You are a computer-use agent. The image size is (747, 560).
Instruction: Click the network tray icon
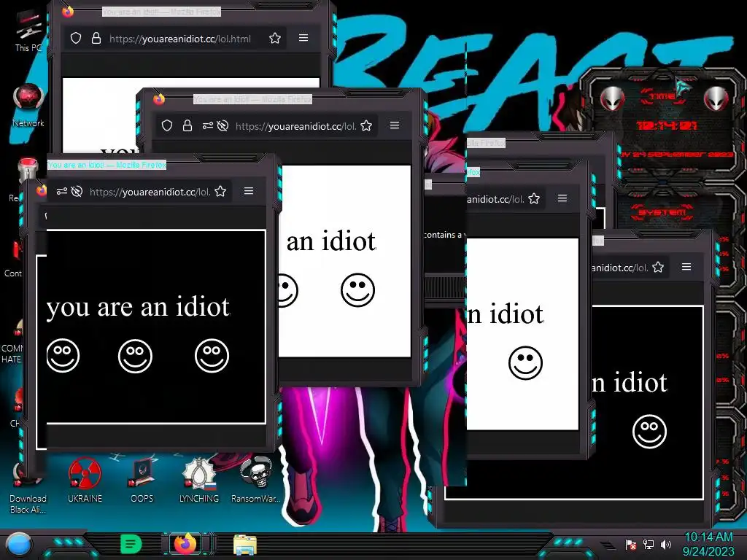tap(649, 544)
